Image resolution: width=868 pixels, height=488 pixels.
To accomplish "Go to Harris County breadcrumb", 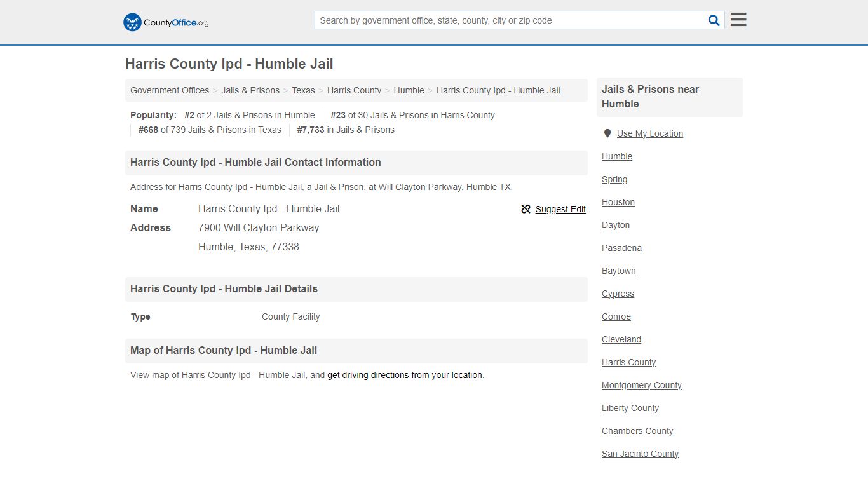I will (x=354, y=90).
